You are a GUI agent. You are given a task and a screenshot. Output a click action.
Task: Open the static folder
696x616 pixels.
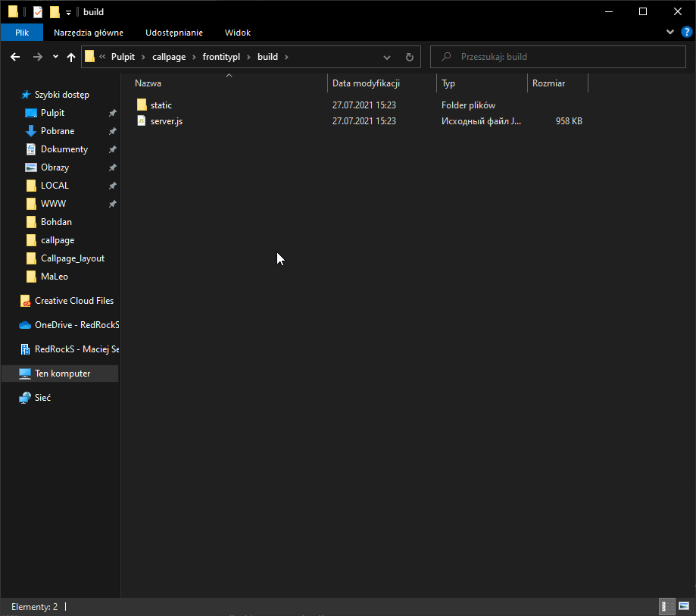click(x=161, y=105)
